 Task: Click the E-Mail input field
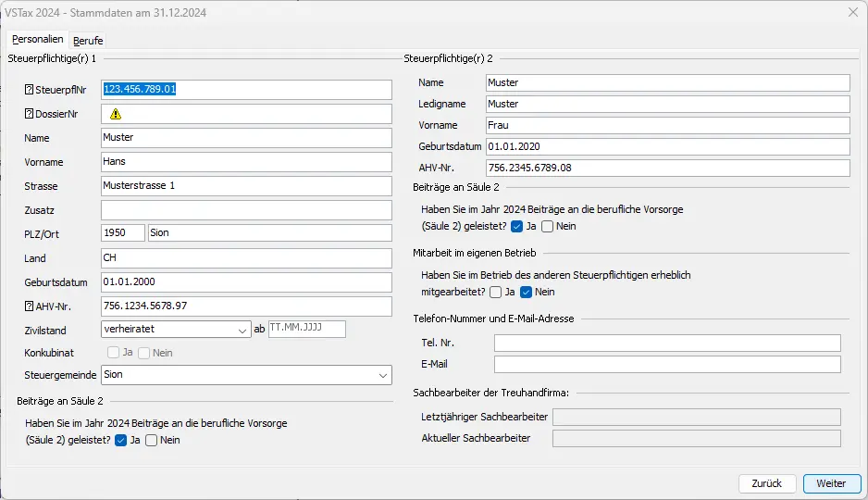(666, 364)
